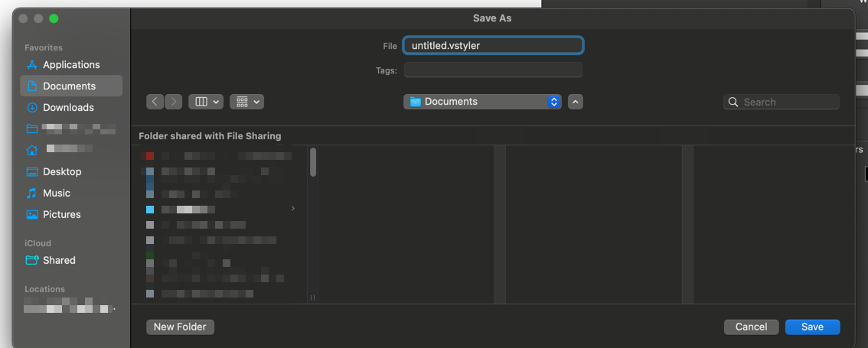Click the forward navigation arrow

pyautogui.click(x=174, y=102)
